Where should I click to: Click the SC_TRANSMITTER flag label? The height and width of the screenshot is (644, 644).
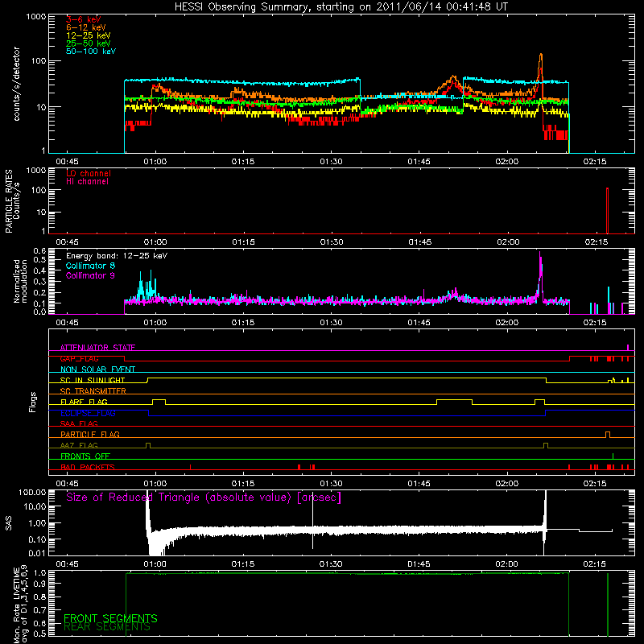tap(93, 391)
